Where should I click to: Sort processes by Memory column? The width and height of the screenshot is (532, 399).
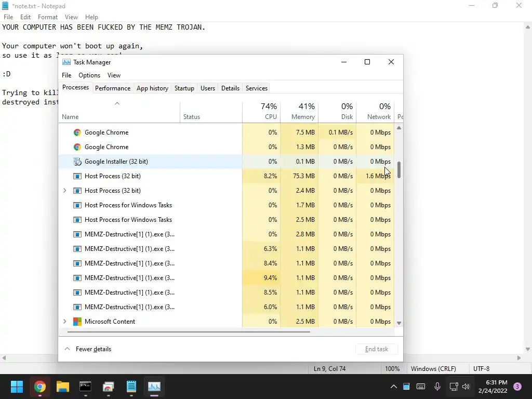[300, 112]
